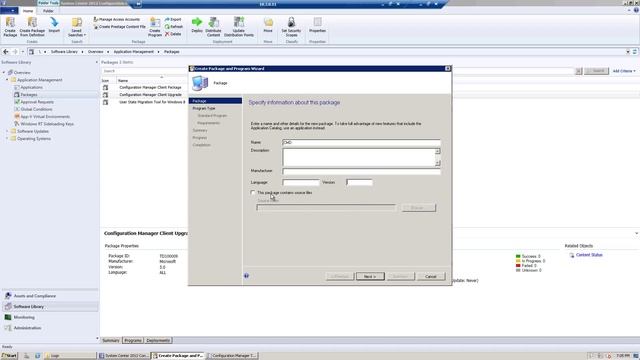Collapse the Application Management tree node

click(x=7, y=80)
